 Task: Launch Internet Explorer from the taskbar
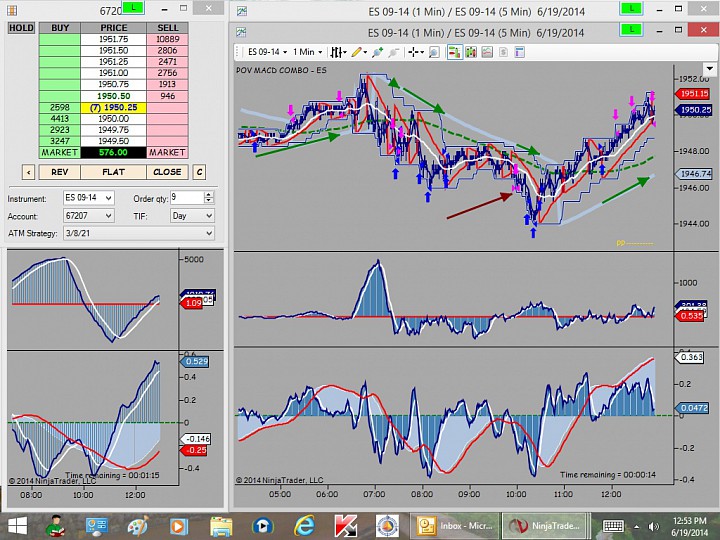(305, 526)
